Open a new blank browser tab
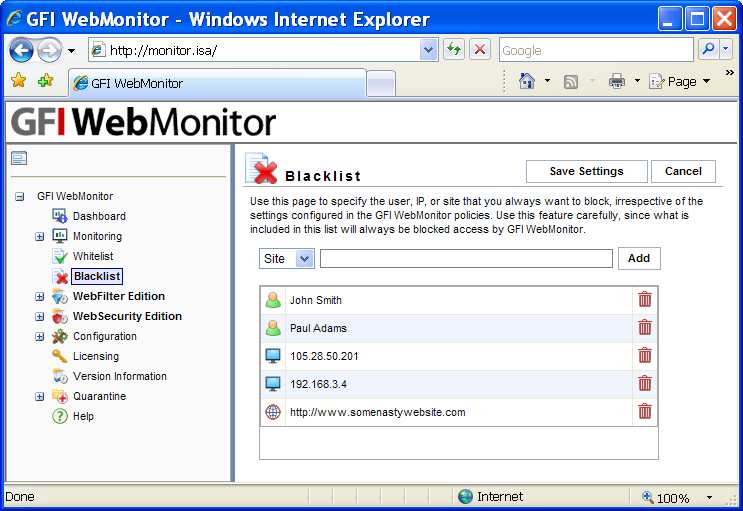 click(x=381, y=84)
